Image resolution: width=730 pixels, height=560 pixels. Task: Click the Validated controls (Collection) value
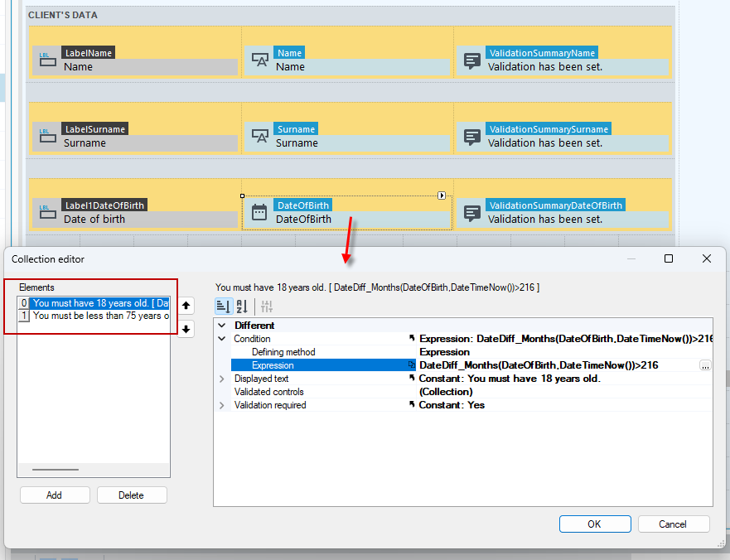point(446,392)
